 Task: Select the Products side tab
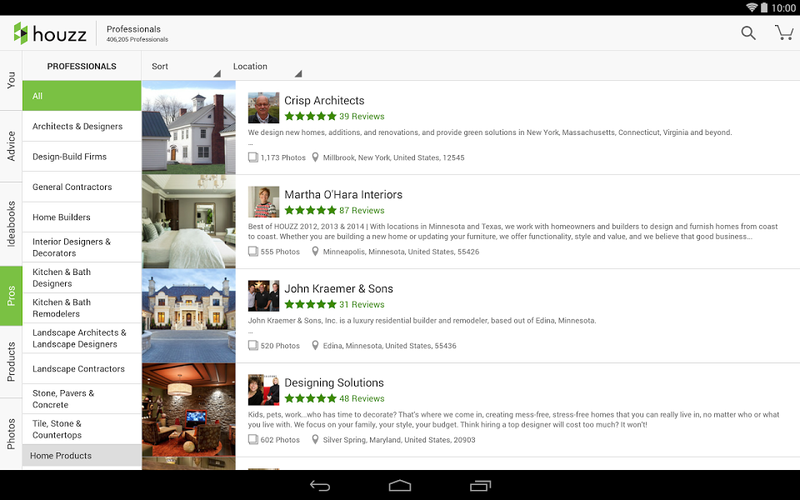coord(11,362)
